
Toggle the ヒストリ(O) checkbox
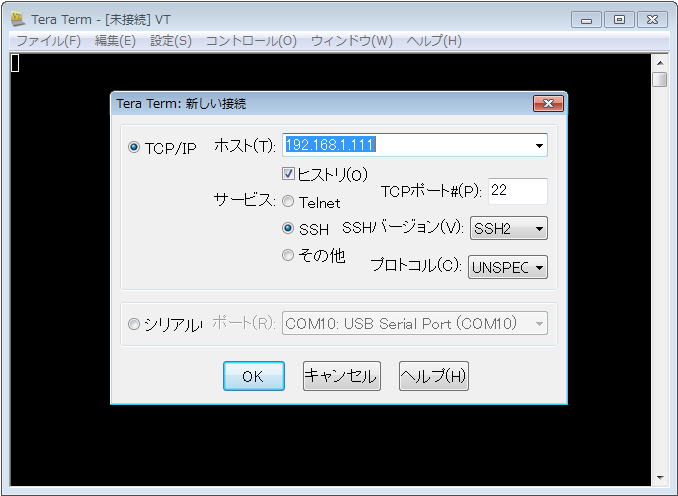click(x=288, y=174)
